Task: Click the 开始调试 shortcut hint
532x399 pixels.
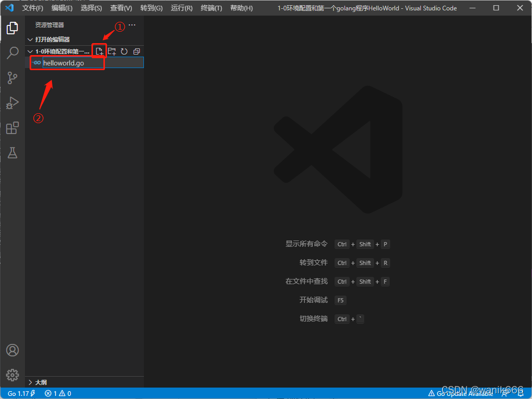Action: pos(323,300)
